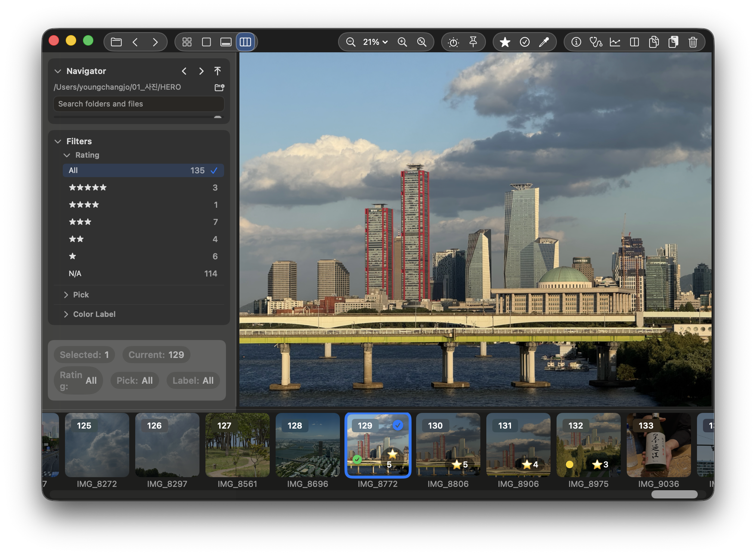Viewport: 756px width, 556px height.
Task: Click the eyedropper color label icon
Action: point(544,42)
